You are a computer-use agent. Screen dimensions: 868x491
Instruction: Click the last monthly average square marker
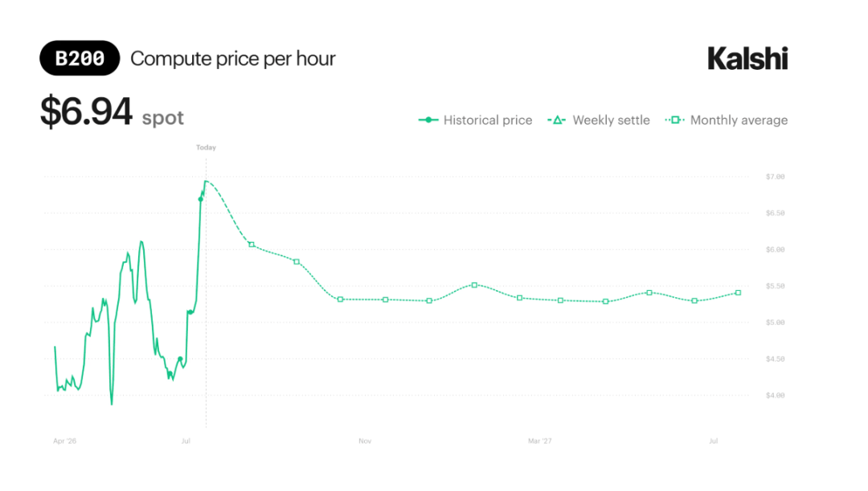739,293
